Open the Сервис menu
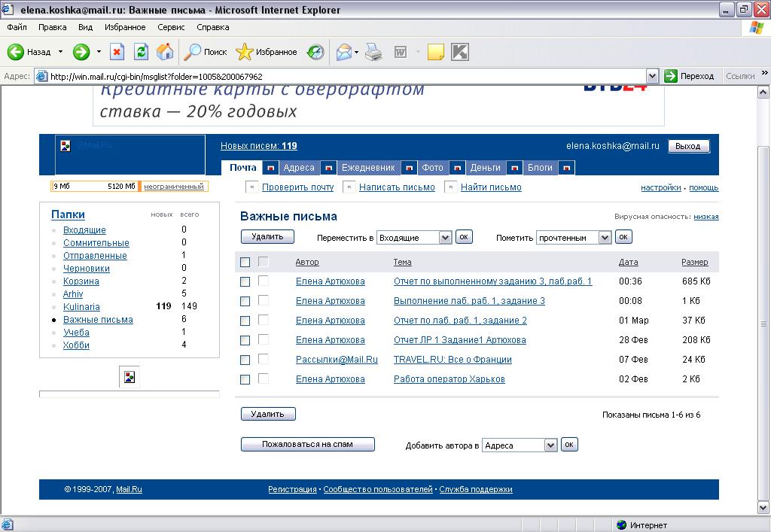Screen dimensions: 771x532 pyautogui.click(x=171, y=27)
